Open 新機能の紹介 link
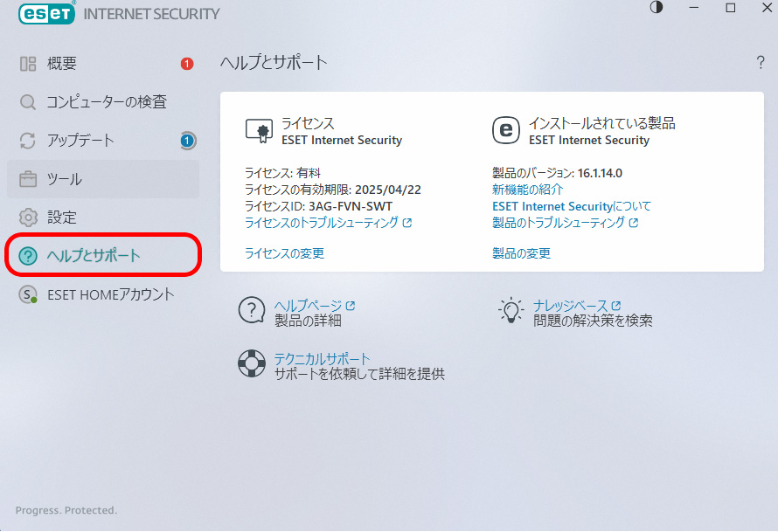Screen dimensions: 778x532 527,190
